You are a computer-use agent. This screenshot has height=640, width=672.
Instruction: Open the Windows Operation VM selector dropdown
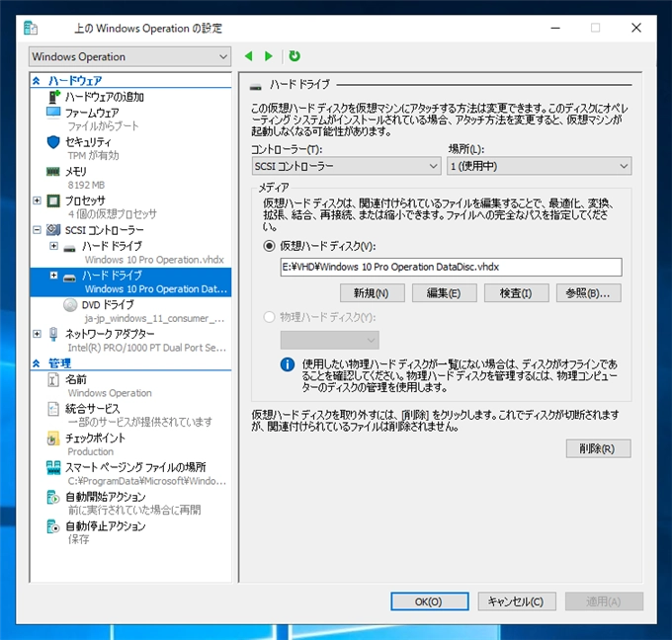tap(129, 56)
